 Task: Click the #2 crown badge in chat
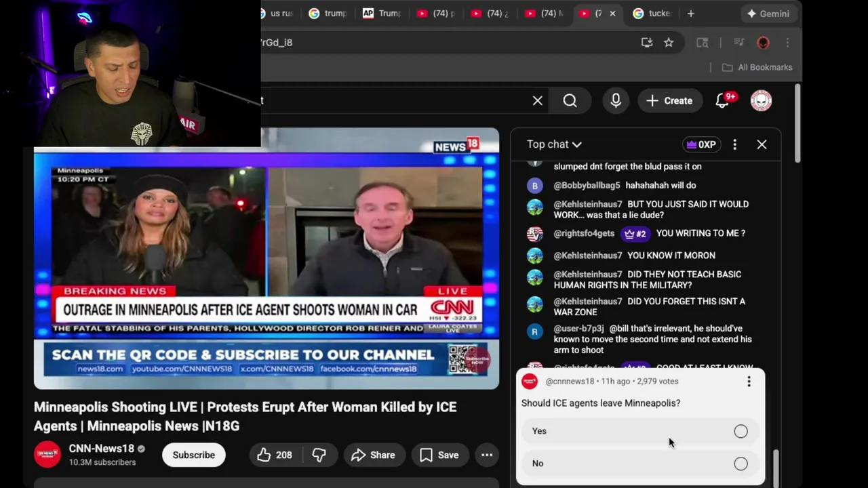click(x=635, y=234)
